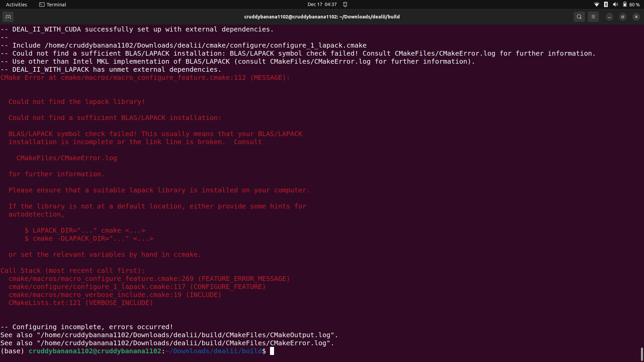
Task: Click 'macro_verbose_include.cmake:19 (INCLUDE)' line
Action: pos(115,295)
